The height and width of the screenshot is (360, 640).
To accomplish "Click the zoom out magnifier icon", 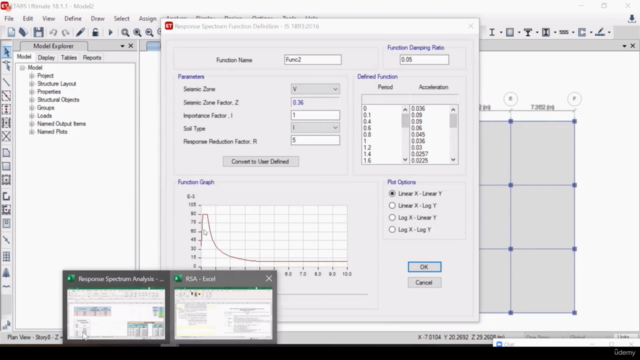I will coord(149,32).
